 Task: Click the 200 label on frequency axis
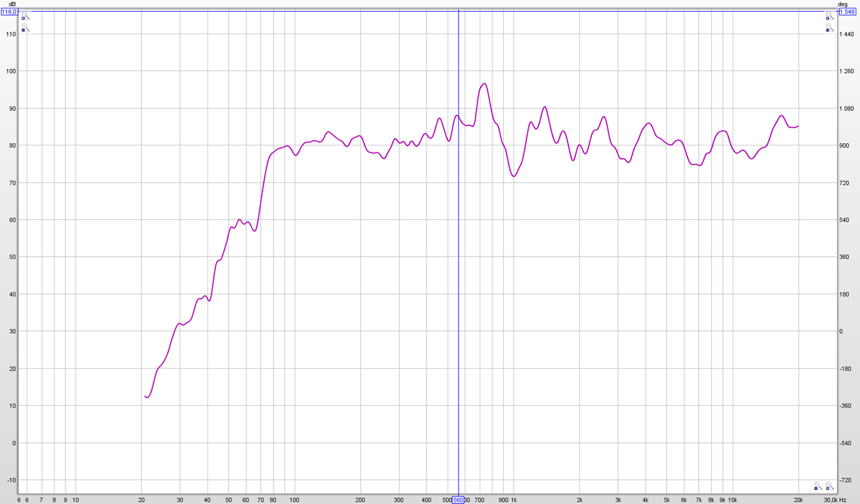coord(360,500)
